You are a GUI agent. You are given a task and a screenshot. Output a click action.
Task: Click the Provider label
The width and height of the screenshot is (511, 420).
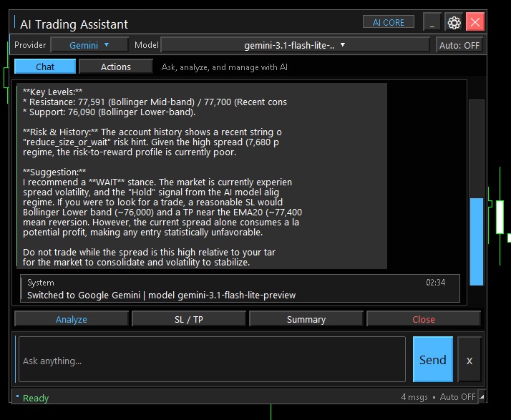30,45
